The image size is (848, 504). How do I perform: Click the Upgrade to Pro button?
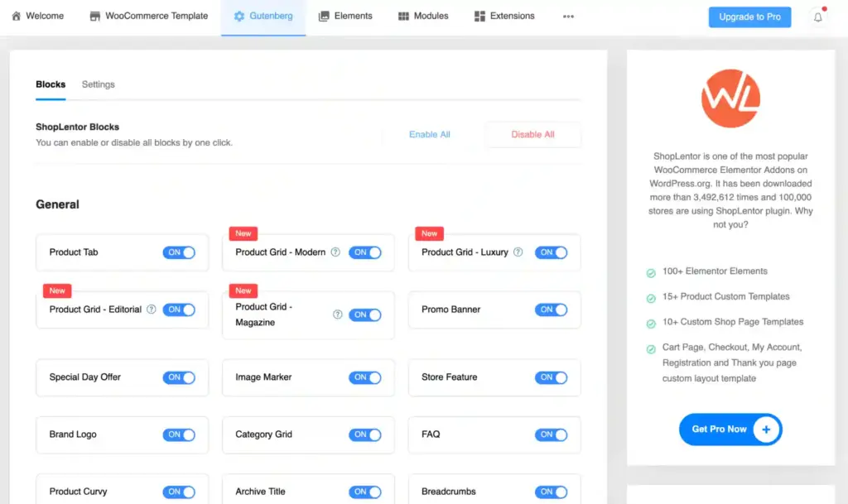click(x=749, y=16)
